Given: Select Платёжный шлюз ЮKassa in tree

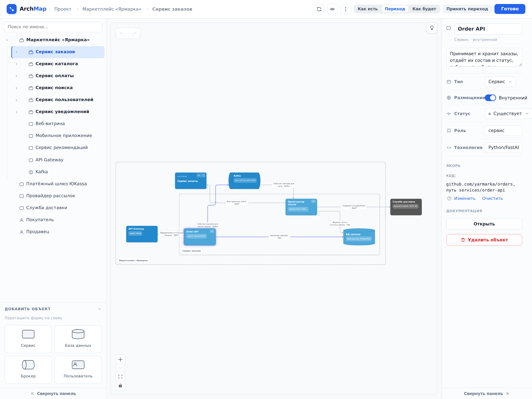Looking at the screenshot, I should tap(56, 184).
